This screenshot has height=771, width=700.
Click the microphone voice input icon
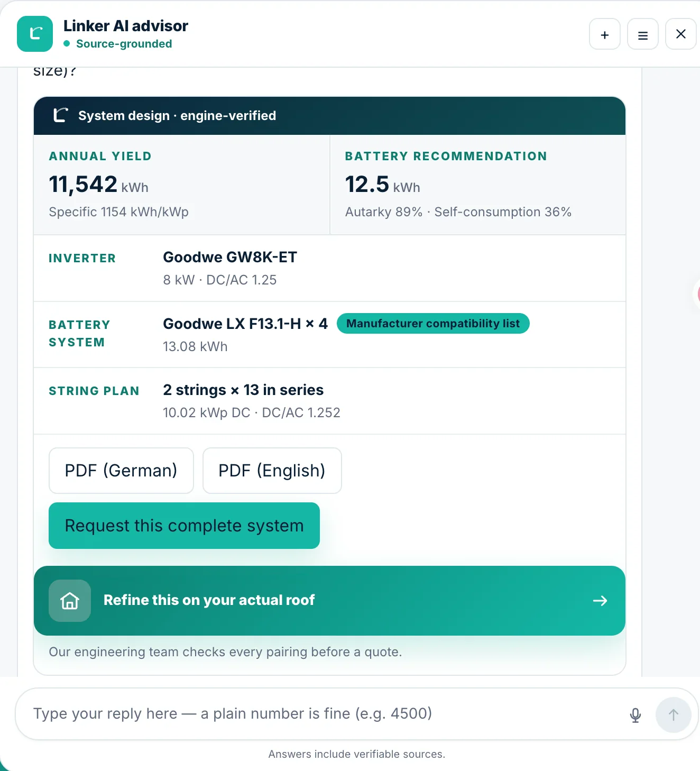tap(635, 715)
